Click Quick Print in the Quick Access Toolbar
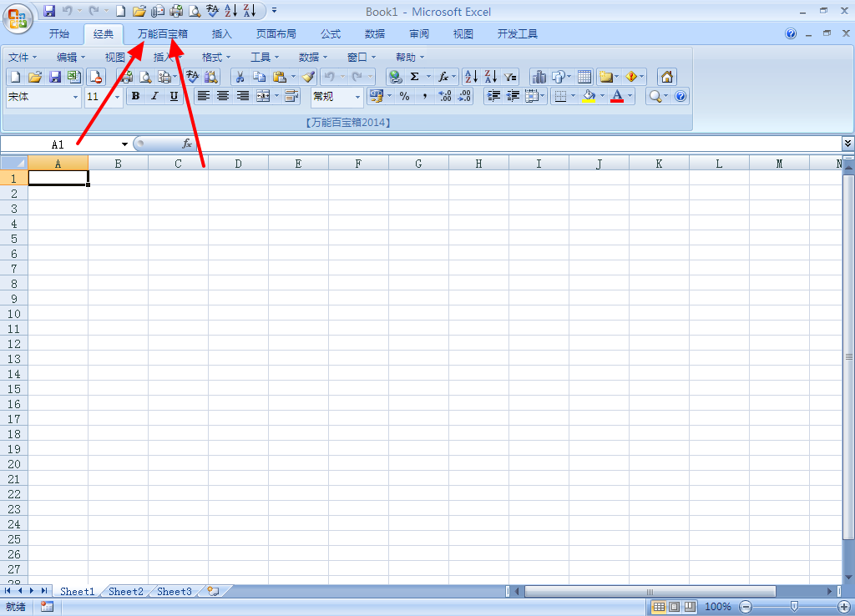The height and width of the screenshot is (616, 855). [176, 10]
